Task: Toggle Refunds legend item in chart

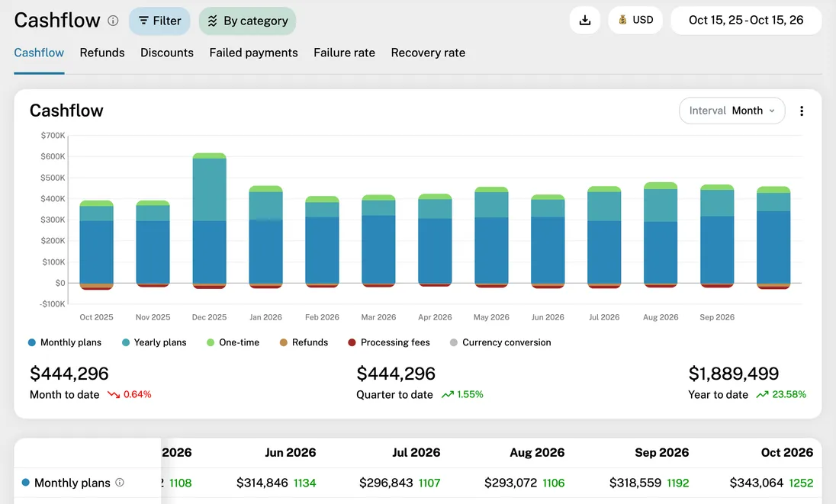Action: (304, 342)
